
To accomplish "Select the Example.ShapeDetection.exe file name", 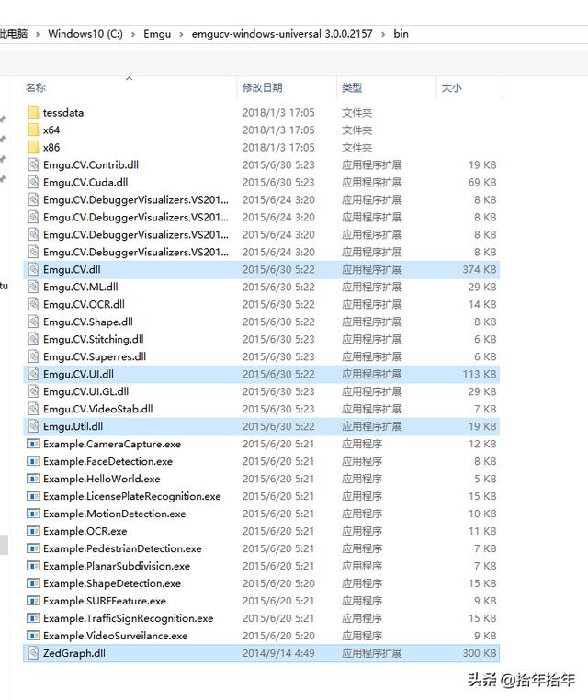I will (112, 583).
